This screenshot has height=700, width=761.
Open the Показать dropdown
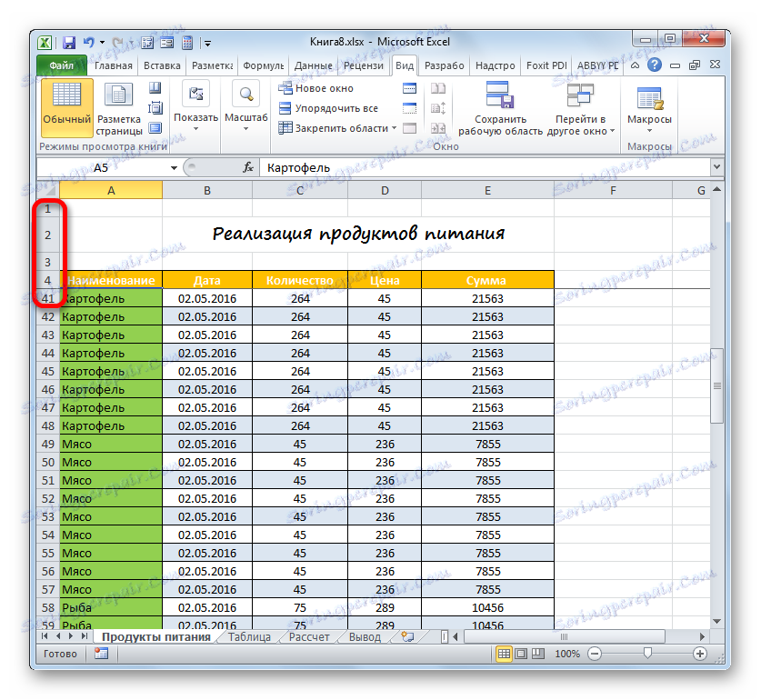[x=196, y=108]
